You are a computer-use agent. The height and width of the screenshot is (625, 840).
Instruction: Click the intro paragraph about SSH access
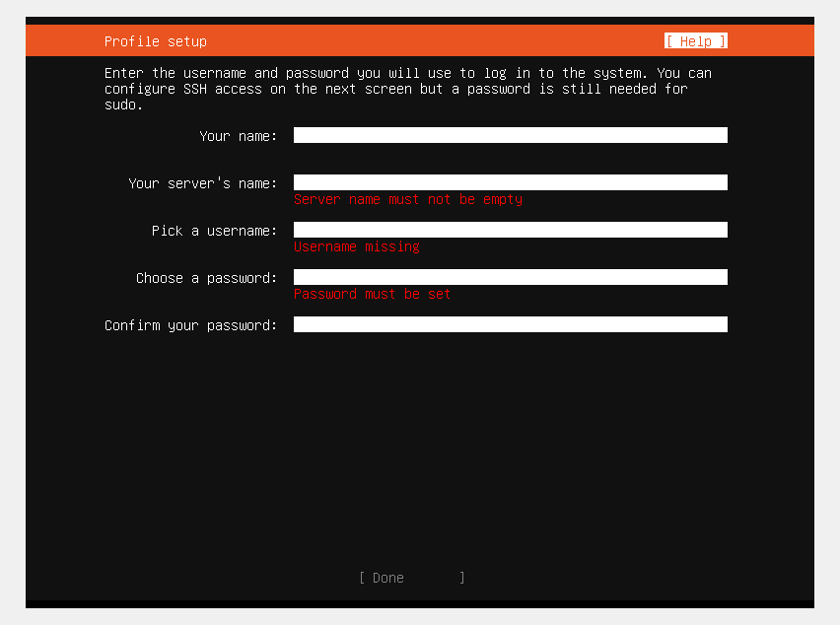coord(408,89)
